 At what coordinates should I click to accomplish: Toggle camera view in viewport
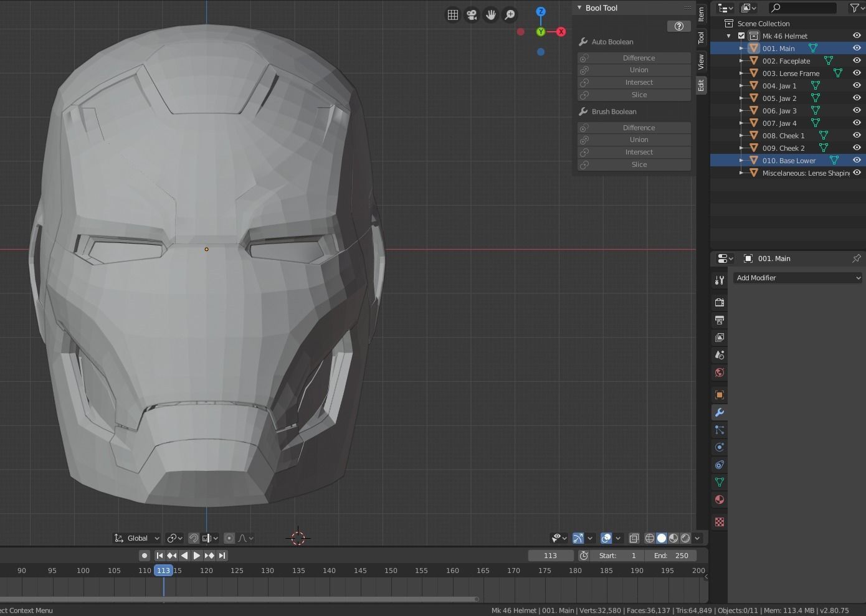pos(472,14)
